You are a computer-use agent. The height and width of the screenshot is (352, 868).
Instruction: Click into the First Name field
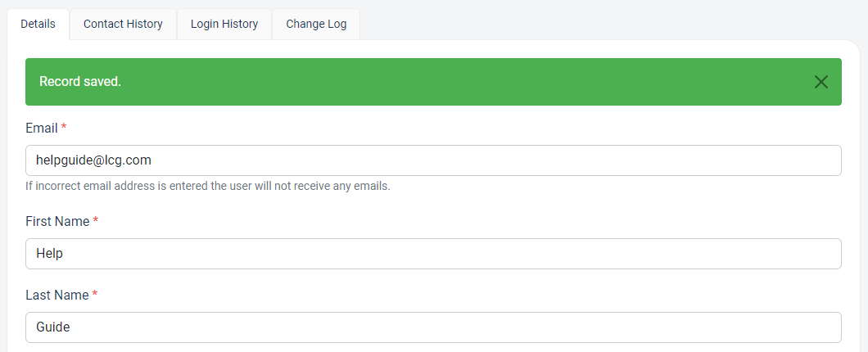click(x=433, y=254)
